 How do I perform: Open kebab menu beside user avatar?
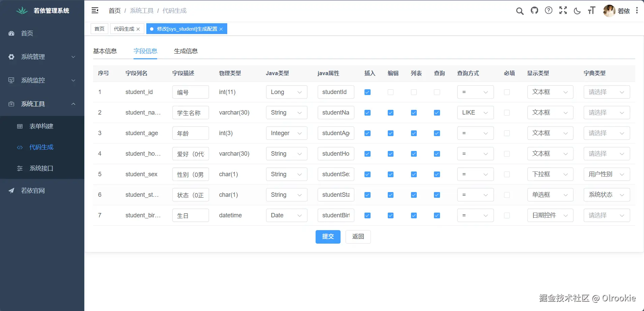point(638,10)
